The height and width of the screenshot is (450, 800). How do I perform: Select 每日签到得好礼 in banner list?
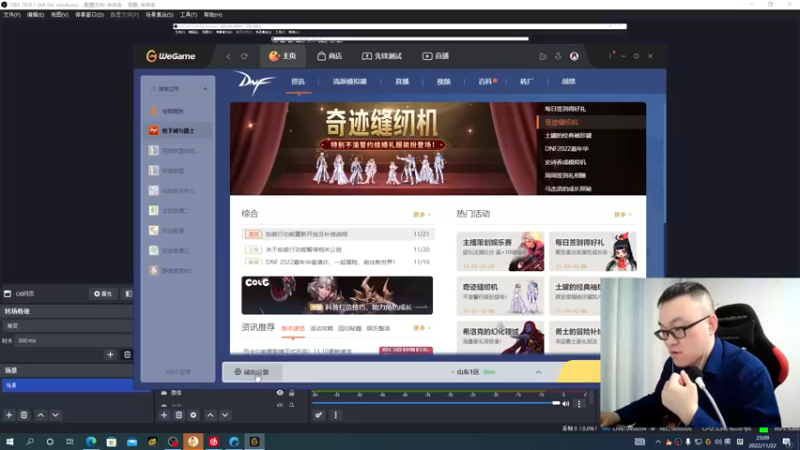tap(565, 109)
